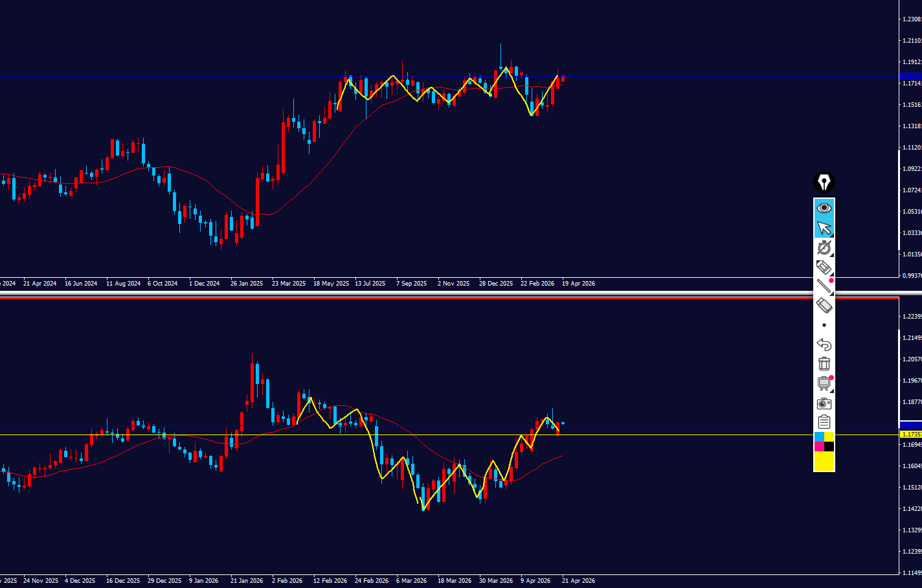Viewport: 922px width, 588px height.
Task: Pick the black color swatch
Action: pyautogui.click(x=829, y=447)
